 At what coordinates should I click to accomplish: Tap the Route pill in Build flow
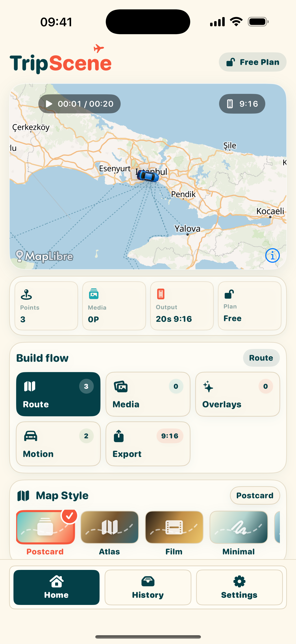[x=261, y=358]
